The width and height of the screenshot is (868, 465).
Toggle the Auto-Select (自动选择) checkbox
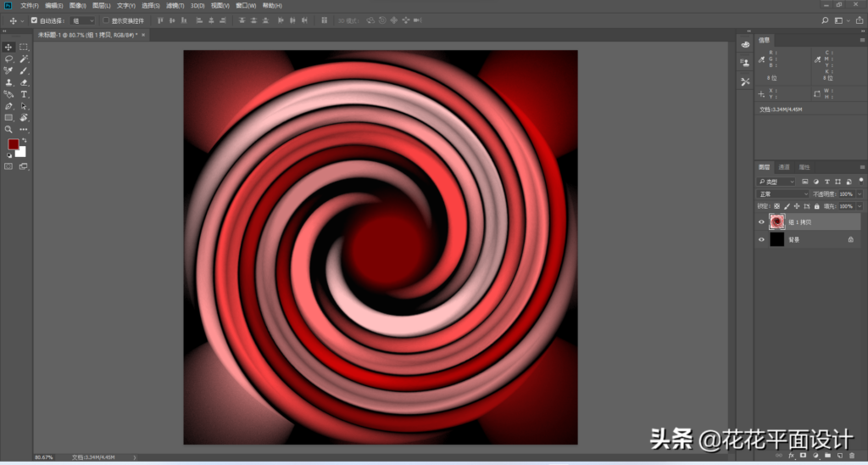34,20
